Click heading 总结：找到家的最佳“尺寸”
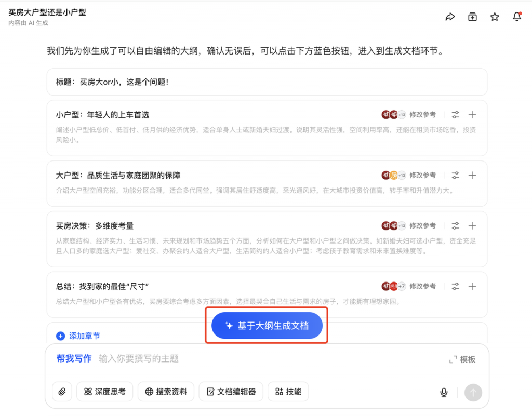This screenshot has width=532, height=416. pyautogui.click(x=102, y=287)
